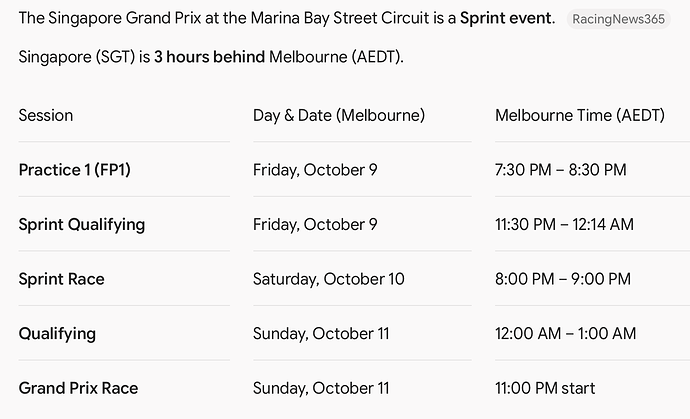Click the bold Sprint event text
690x419 pixels.
(x=506, y=18)
